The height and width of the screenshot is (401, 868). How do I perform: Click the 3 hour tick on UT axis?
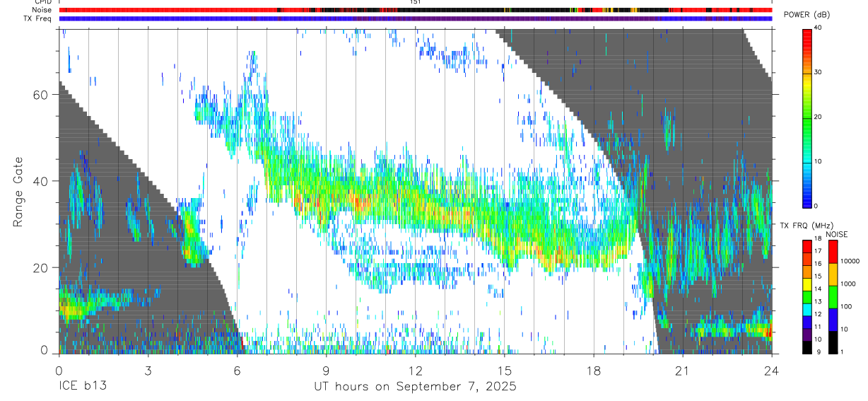tap(148, 369)
